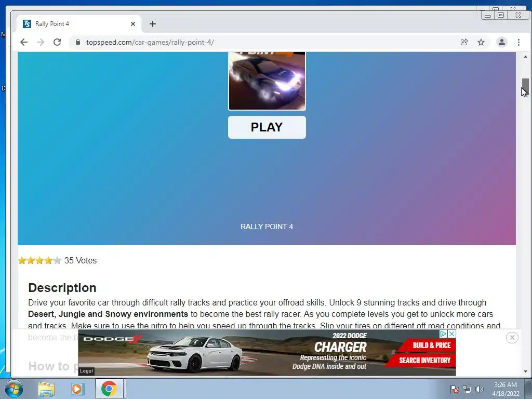Click the page scrollbar down arrow
This screenshot has height=399, width=532.
point(525,371)
